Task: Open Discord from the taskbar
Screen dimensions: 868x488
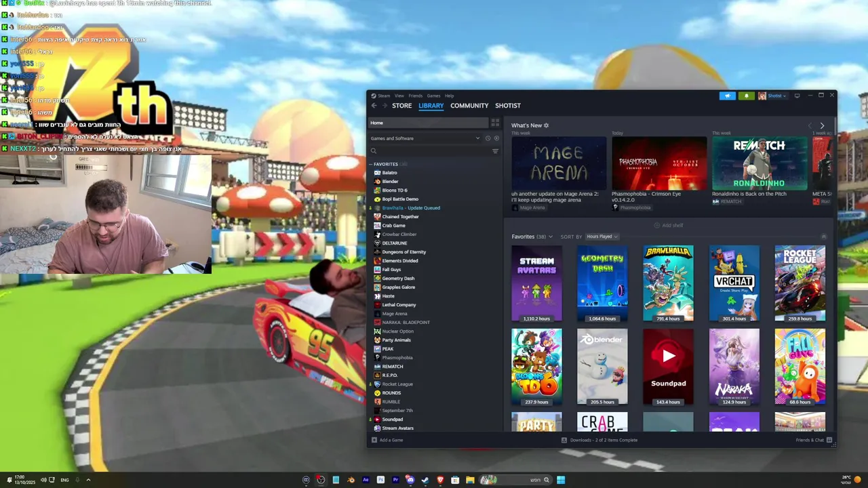Action: pos(410,480)
